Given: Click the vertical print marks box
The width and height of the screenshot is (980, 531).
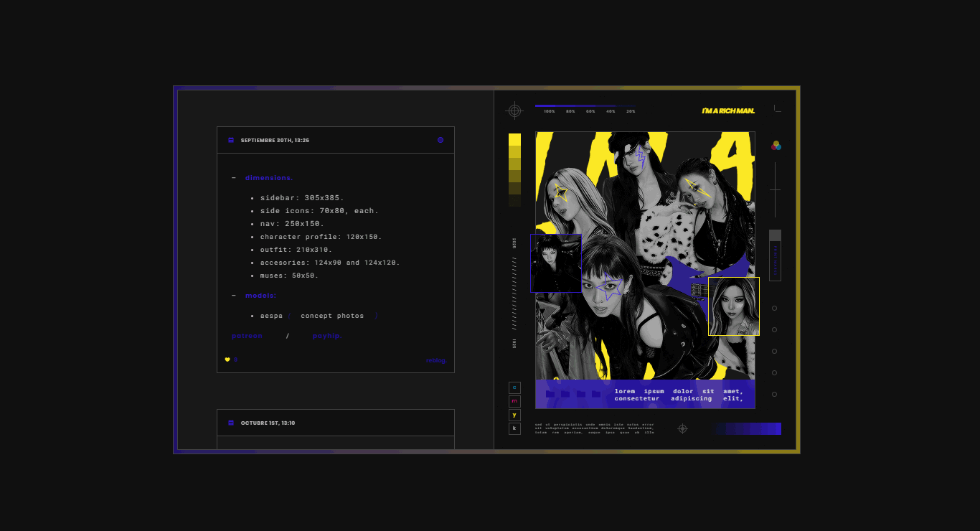Looking at the screenshot, I should pos(775,255).
